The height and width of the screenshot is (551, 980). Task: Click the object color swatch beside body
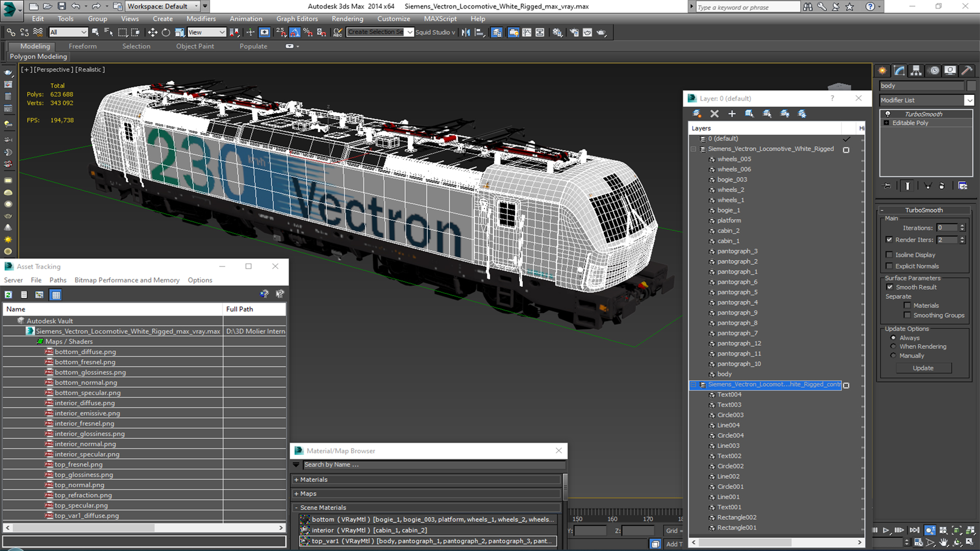coord(971,86)
